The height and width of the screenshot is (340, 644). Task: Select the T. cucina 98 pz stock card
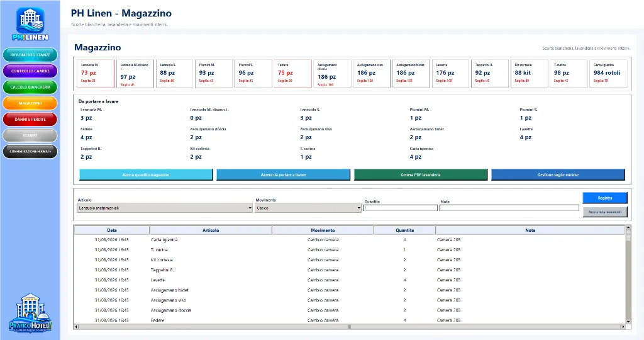point(569,74)
